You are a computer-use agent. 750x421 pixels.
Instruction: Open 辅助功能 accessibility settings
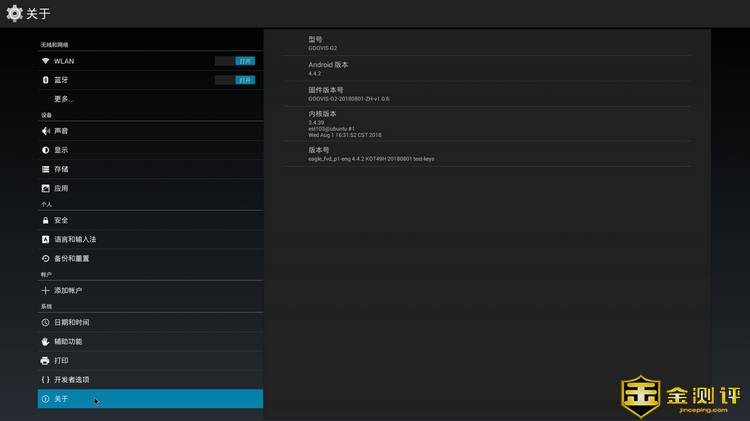click(68, 341)
